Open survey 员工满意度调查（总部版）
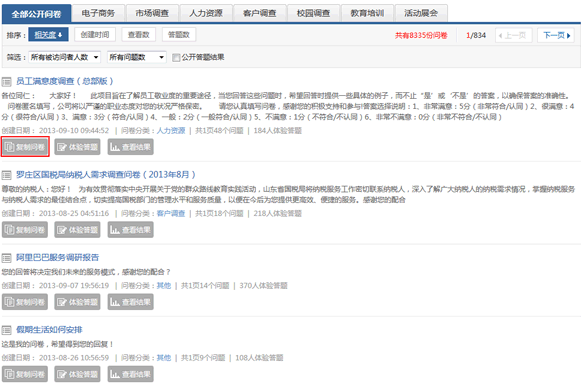The width and height of the screenshot is (585, 384). click(x=65, y=81)
